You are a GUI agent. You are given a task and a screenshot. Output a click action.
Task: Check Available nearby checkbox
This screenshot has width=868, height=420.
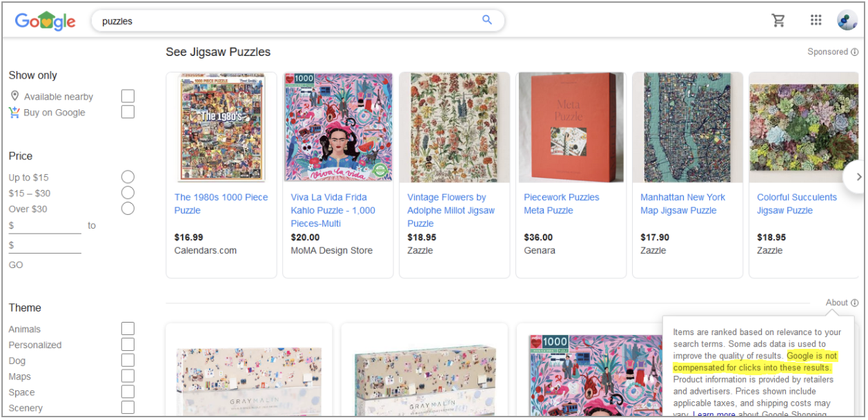point(128,96)
